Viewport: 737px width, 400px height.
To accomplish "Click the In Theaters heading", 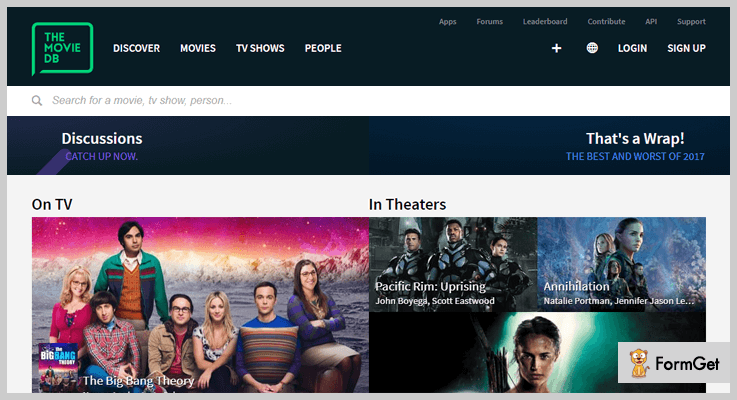I will coord(408,204).
